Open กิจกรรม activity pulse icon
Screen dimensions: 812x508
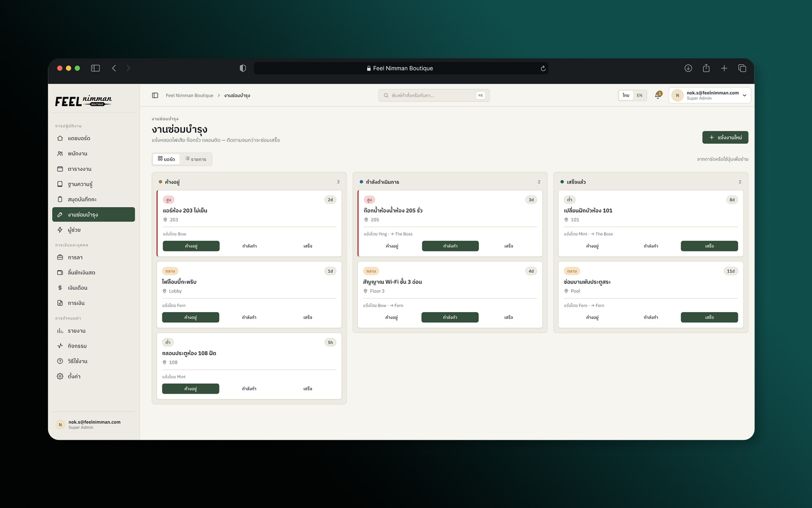(60, 346)
